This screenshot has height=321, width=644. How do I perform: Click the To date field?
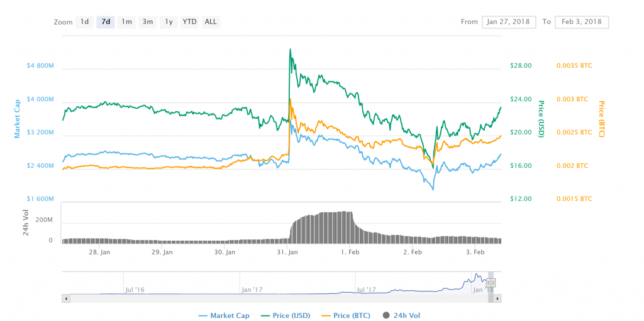tap(582, 22)
